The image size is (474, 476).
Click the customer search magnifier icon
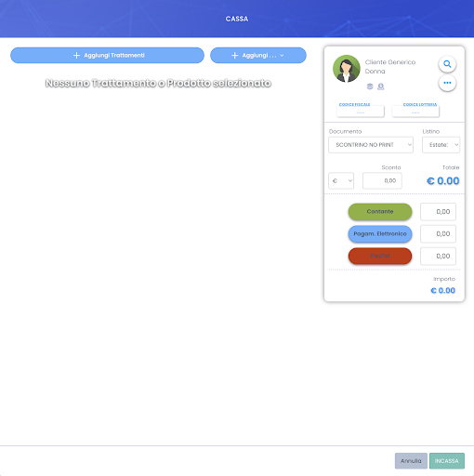coord(447,64)
